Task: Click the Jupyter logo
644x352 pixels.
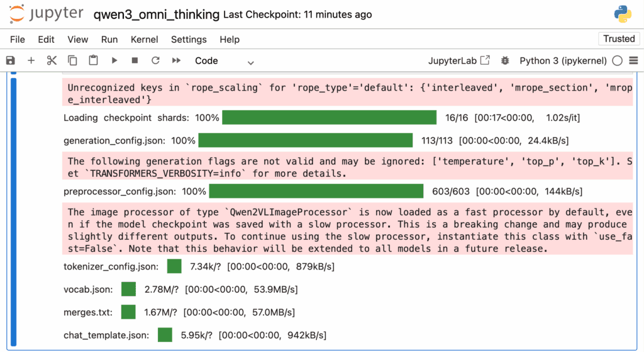Action: point(47,14)
